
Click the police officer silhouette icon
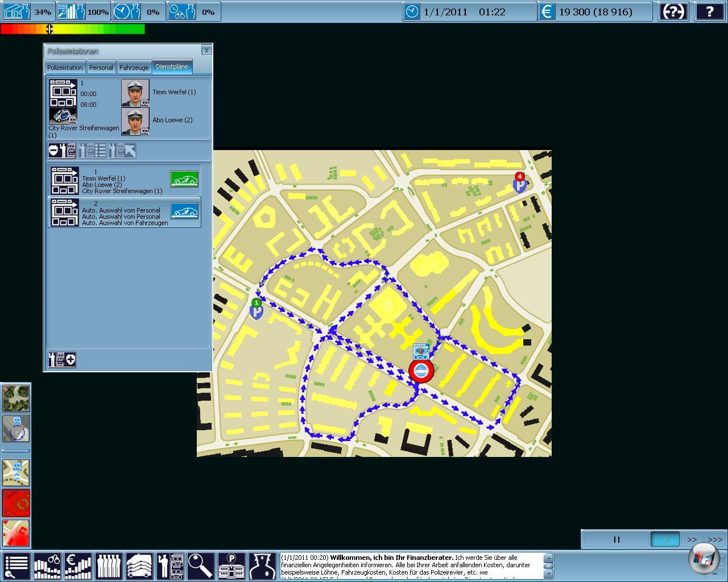coord(262,566)
